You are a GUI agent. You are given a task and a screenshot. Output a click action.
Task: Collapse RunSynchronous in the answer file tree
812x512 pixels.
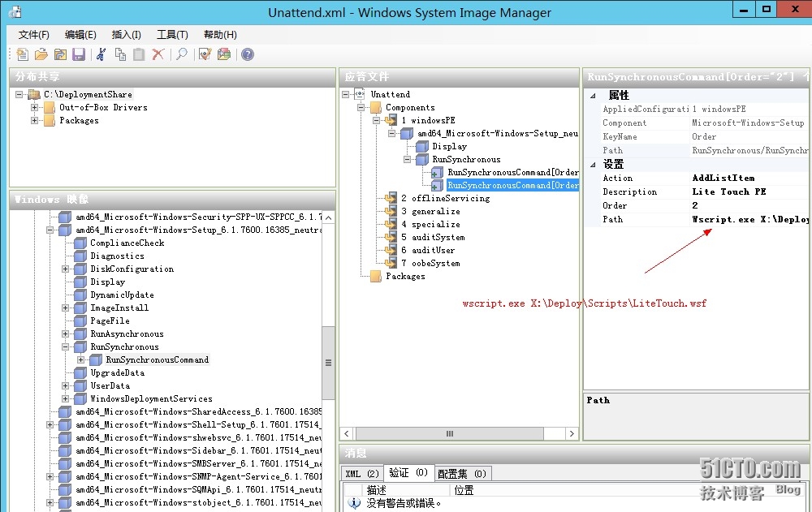tap(408, 160)
